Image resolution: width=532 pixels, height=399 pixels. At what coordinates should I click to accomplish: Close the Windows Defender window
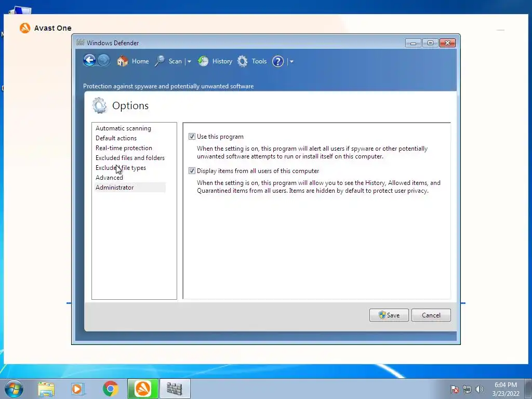pos(447,43)
